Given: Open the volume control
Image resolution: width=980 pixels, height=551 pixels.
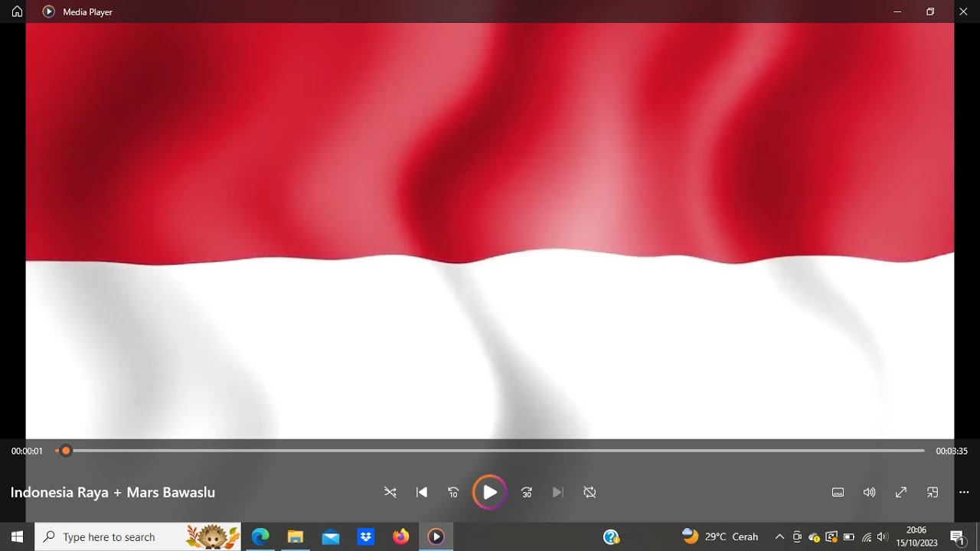Looking at the screenshot, I should [869, 492].
